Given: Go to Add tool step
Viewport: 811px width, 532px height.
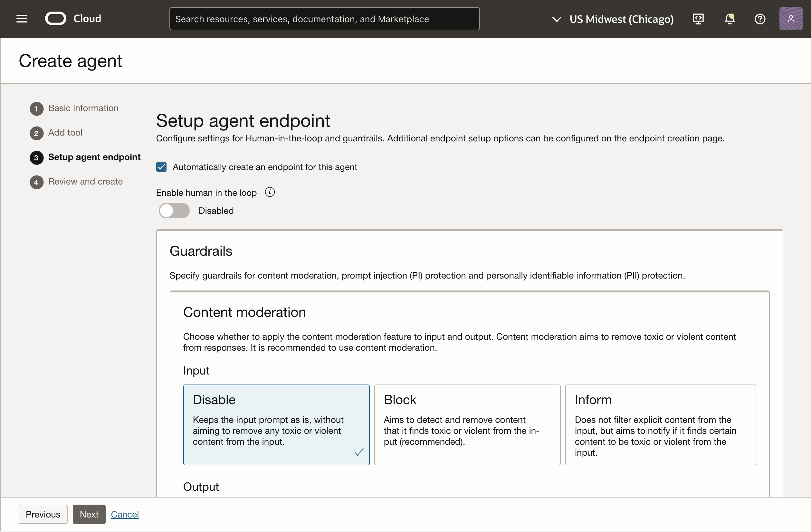Looking at the screenshot, I should point(65,133).
